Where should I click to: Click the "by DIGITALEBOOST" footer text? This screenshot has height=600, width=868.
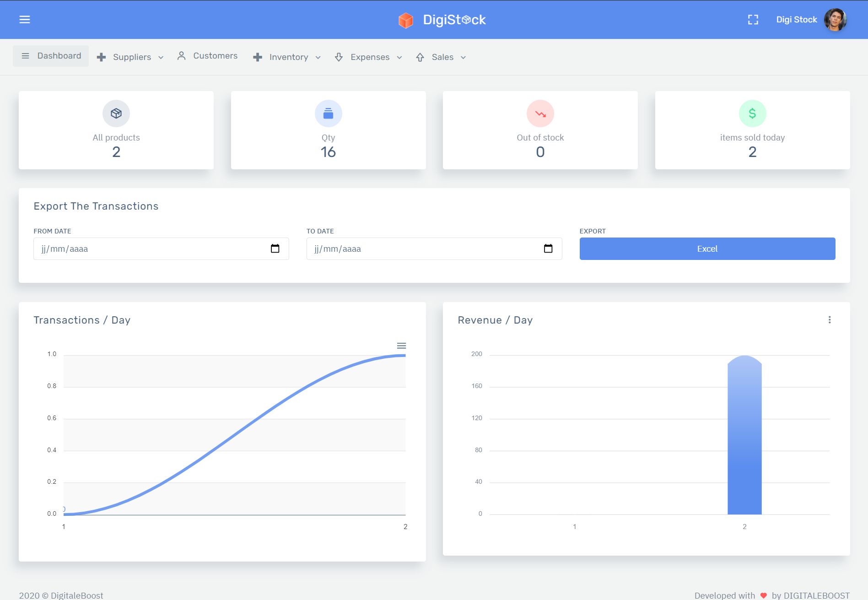click(x=810, y=595)
